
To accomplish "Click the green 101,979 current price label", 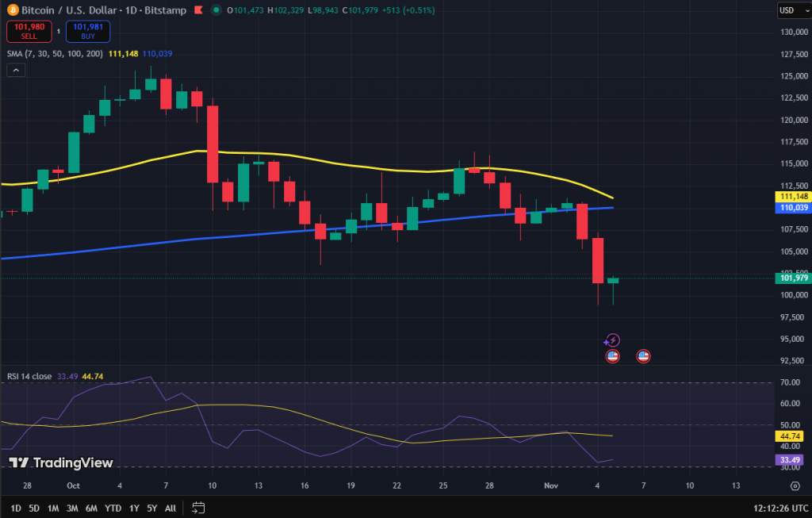I will pos(792,278).
